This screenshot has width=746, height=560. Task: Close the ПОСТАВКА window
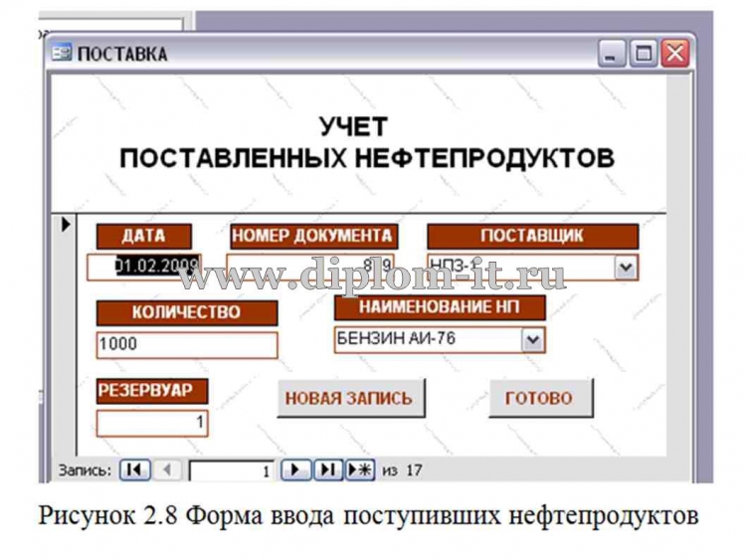[x=675, y=53]
